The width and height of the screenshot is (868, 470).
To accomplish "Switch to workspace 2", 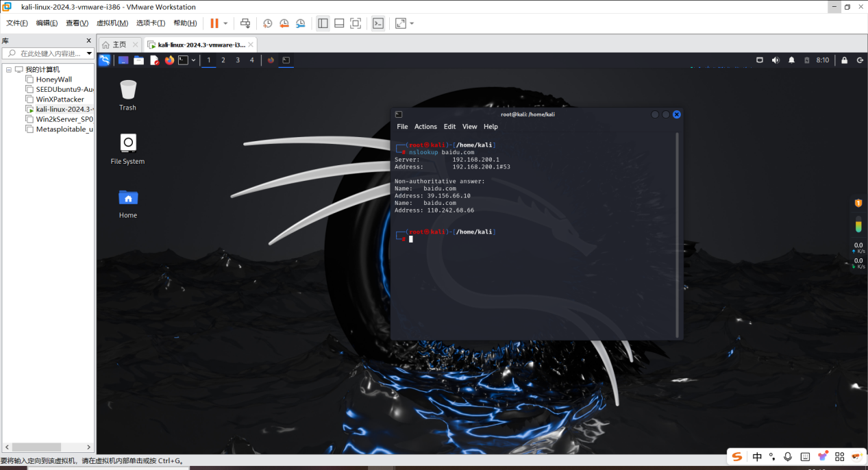I will click(223, 60).
